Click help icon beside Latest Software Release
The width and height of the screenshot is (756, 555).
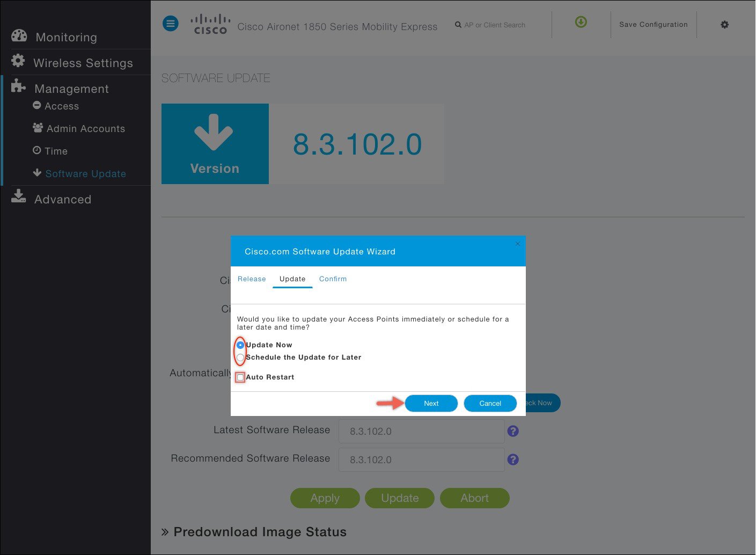click(x=513, y=431)
